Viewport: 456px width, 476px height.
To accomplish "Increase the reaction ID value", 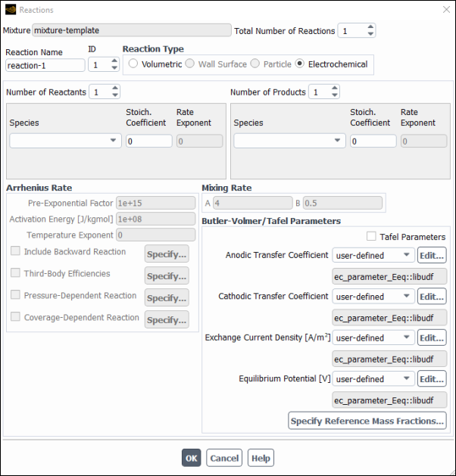I will (114, 61).
